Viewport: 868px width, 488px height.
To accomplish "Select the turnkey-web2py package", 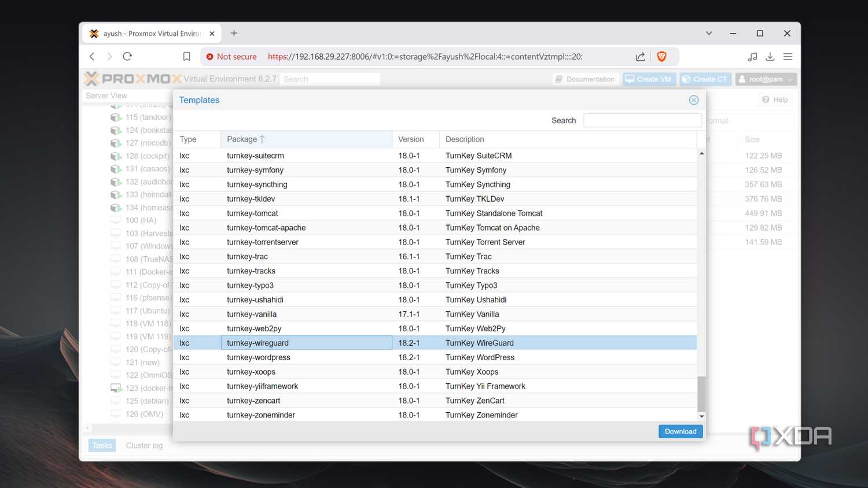I will pyautogui.click(x=254, y=329).
